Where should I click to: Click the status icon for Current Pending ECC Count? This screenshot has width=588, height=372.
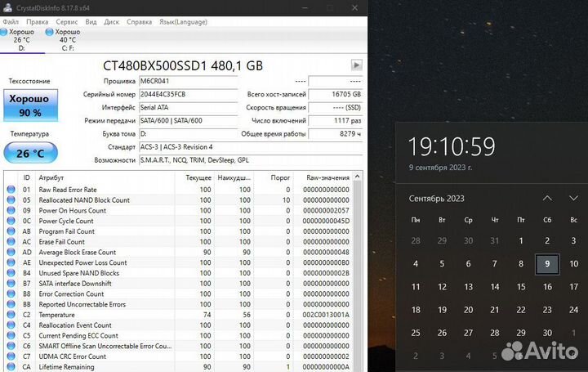pos(11,335)
